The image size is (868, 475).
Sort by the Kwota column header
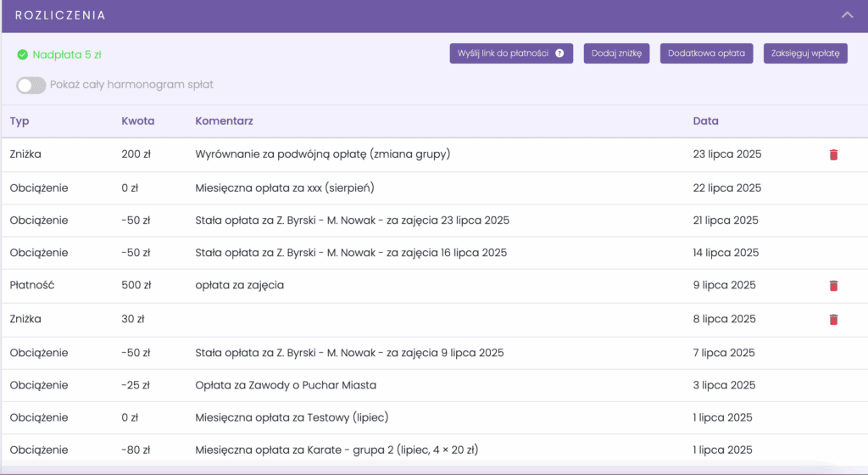point(138,120)
